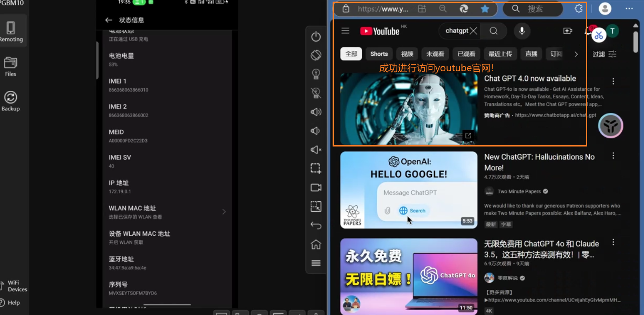
Task: Open browser profile icon
Action: pos(605,8)
